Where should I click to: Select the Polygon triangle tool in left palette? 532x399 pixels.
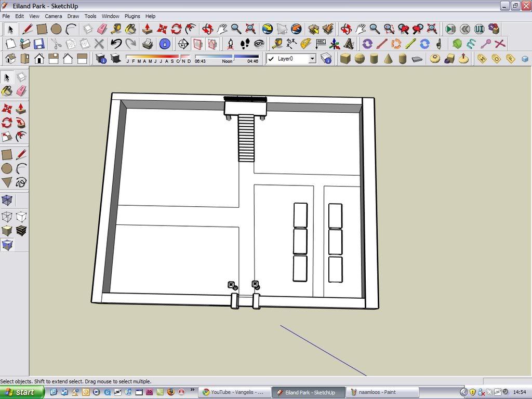(7, 182)
